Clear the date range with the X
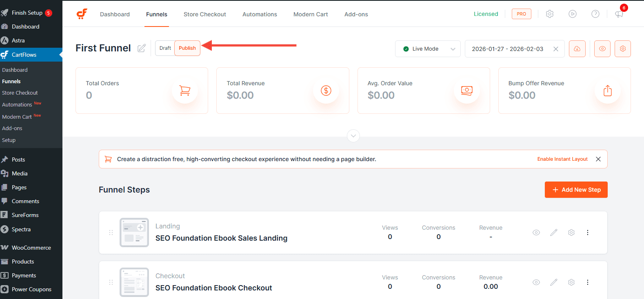The height and width of the screenshot is (299, 644). pos(556,49)
